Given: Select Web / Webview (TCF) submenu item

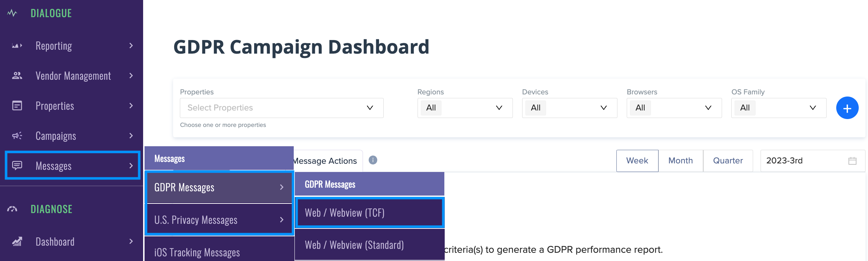Looking at the screenshot, I should pyautogui.click(x=369, y=213).
